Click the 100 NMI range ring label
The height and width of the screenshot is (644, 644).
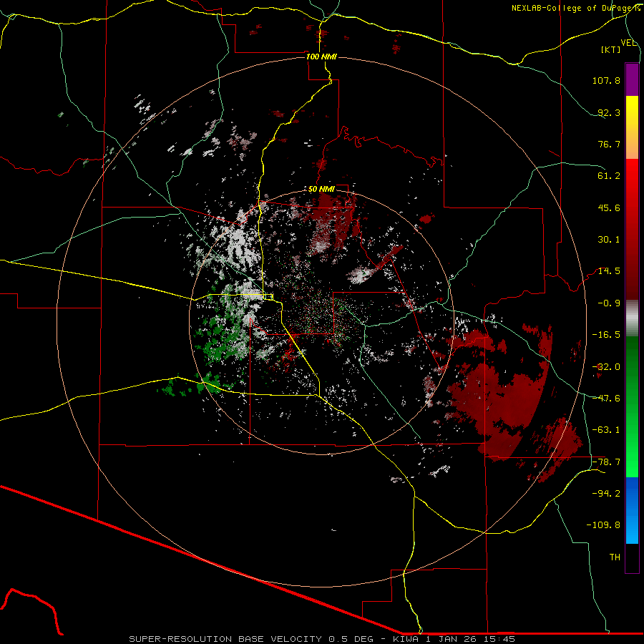coord(321,57)
